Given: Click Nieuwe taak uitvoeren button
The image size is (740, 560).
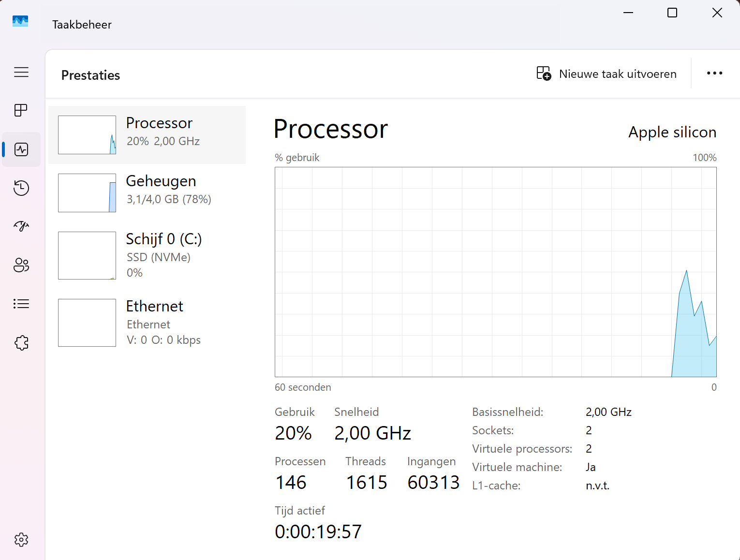Looking at the screenshot, I should tap(607, 74).
